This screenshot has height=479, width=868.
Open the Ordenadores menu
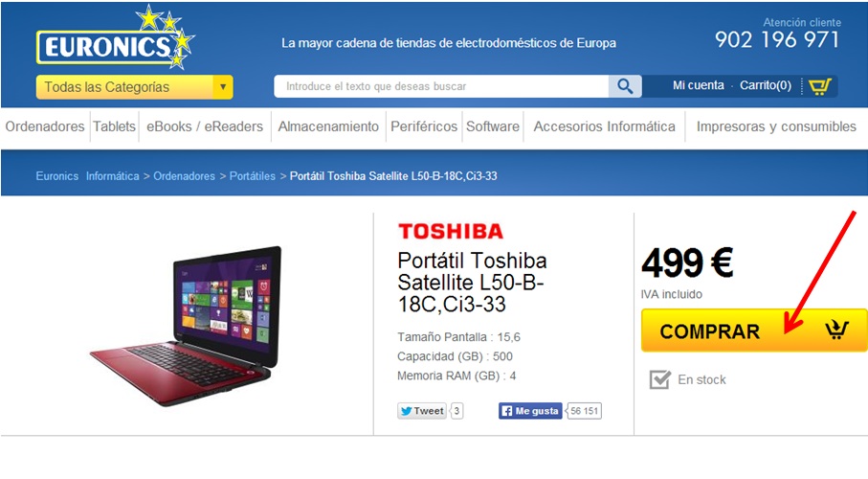click(45, 126)
